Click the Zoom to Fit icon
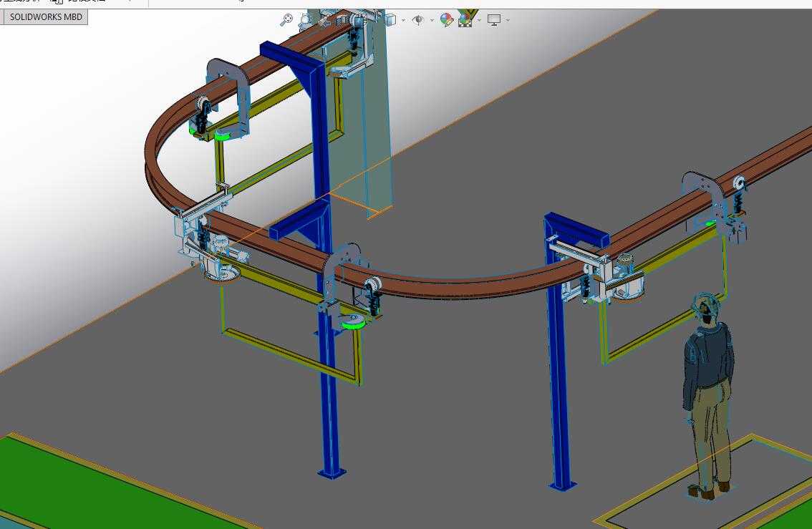This screenshot has width=812, height=529. 286,19
